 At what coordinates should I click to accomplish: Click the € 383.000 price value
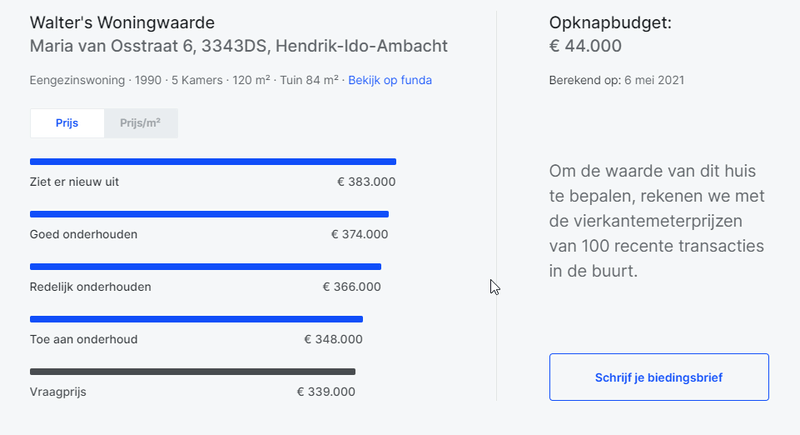click(366, 182)
